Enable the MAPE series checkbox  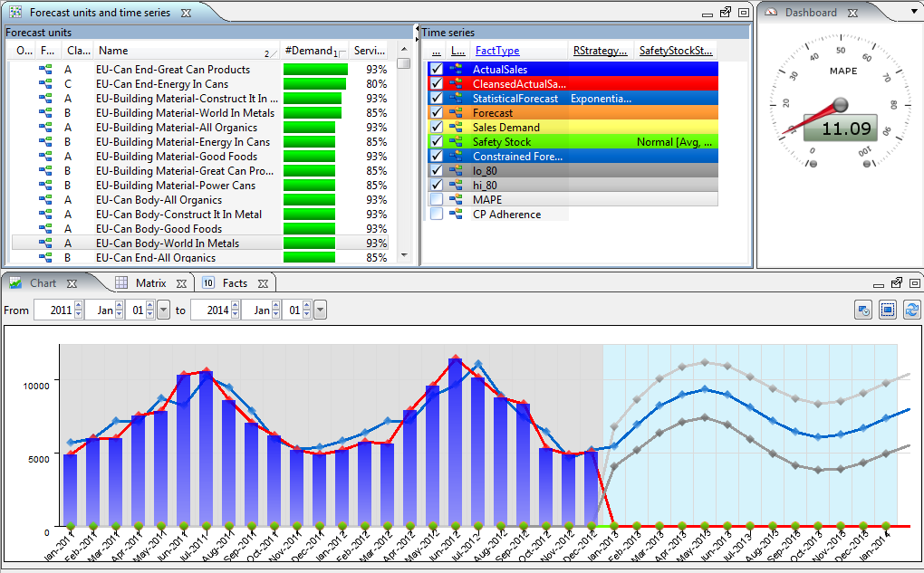[436, 200]
